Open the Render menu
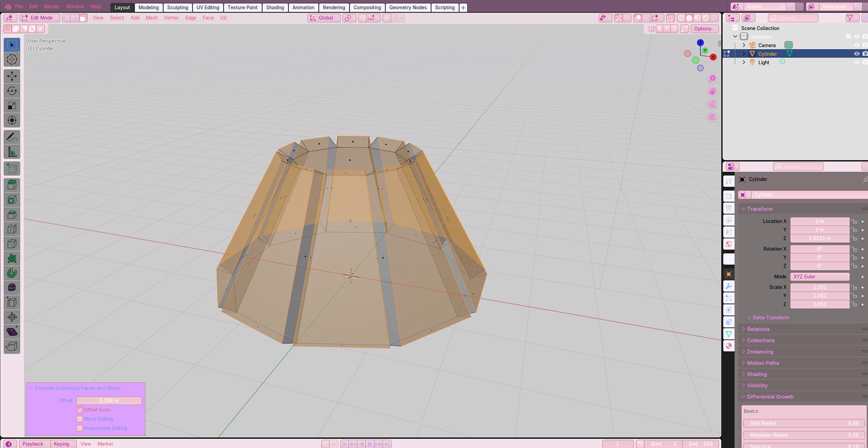Viewport: 868px width, 448px height. coord(52,6)
